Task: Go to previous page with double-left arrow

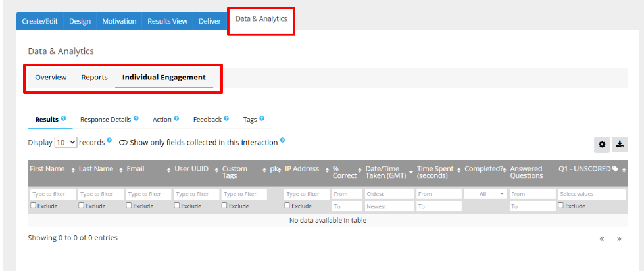Action: coord(602,239)
